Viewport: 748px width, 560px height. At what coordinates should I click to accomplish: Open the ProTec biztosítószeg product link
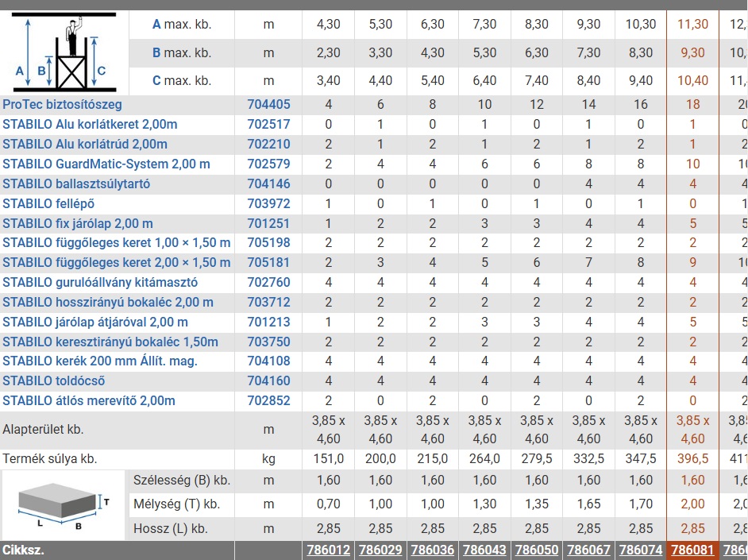click(62, 105)
